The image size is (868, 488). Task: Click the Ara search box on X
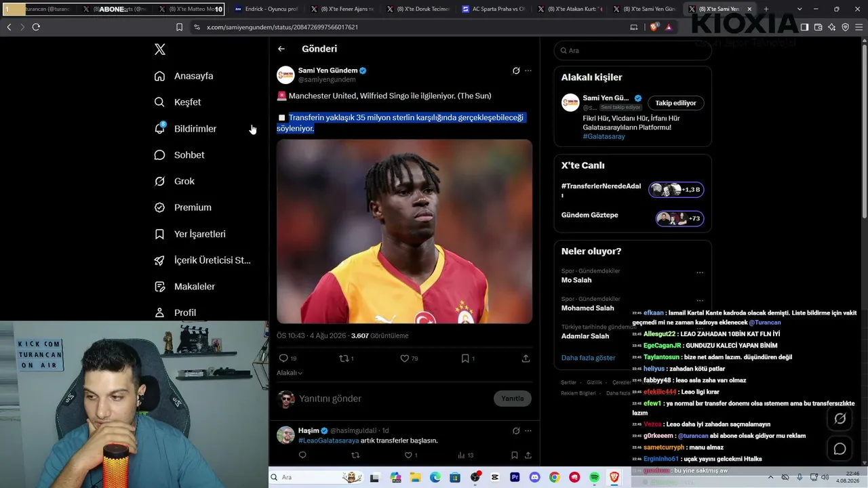[633, 50]
